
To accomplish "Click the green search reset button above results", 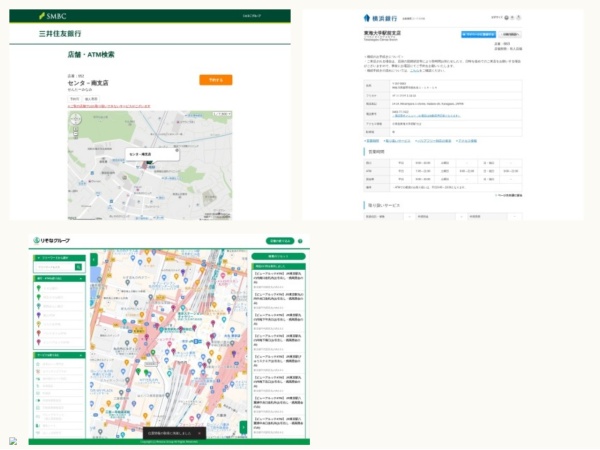I will [278, 256].
